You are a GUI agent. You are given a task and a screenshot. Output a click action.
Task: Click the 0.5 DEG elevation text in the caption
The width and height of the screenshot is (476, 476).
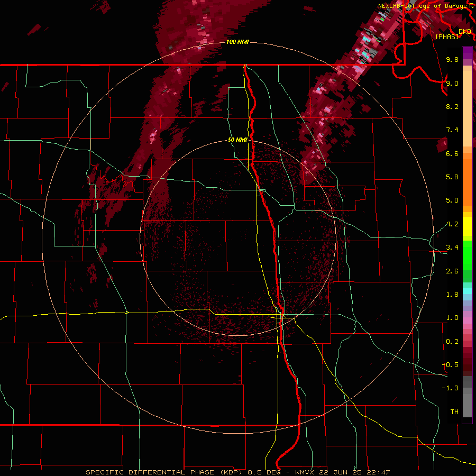[x=263, y=472]
